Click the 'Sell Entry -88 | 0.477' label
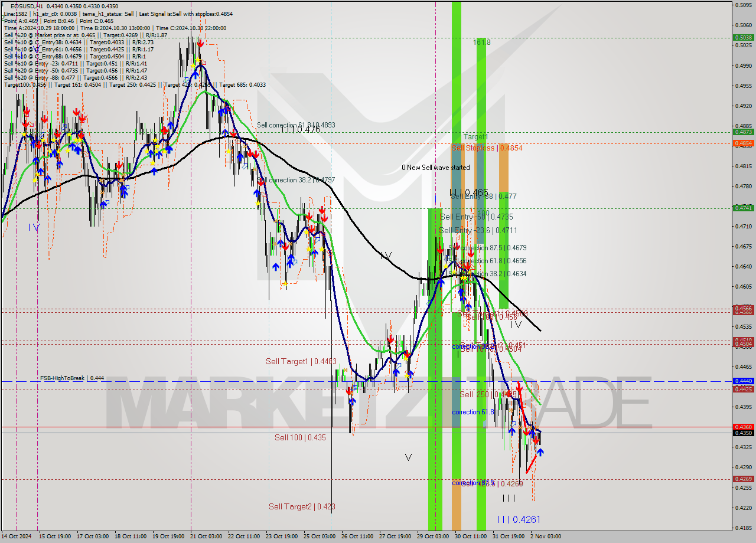Image resolution: width=756 pixels, height=543 pixels. click(484, 197)
